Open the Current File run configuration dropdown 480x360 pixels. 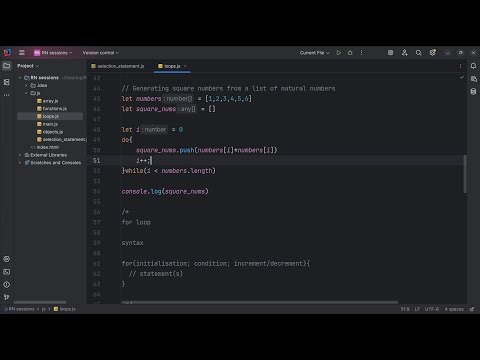314,53
